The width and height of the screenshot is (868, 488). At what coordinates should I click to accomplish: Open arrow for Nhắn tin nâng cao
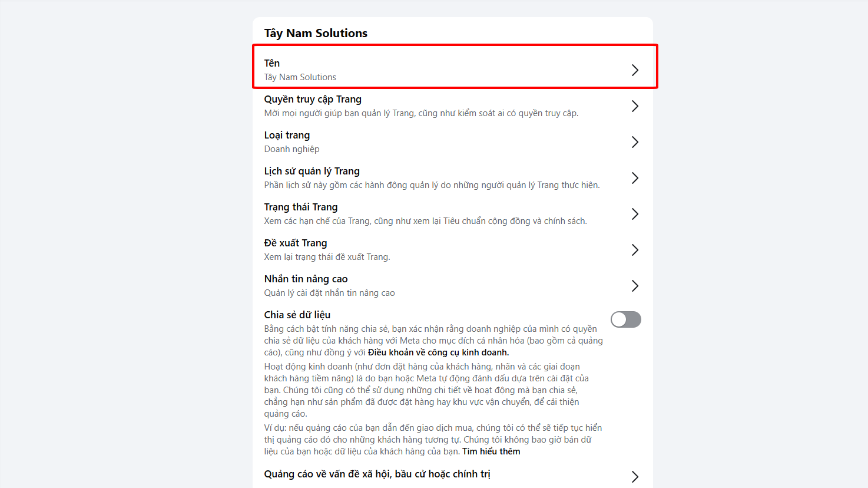[635, 286]
